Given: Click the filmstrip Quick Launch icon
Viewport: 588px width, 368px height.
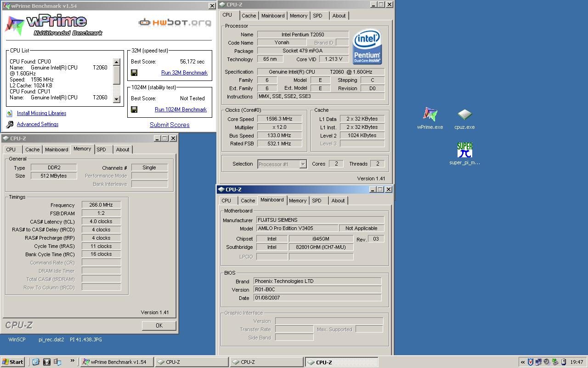Looking at the screenshot, I should (x=57, y=362).
